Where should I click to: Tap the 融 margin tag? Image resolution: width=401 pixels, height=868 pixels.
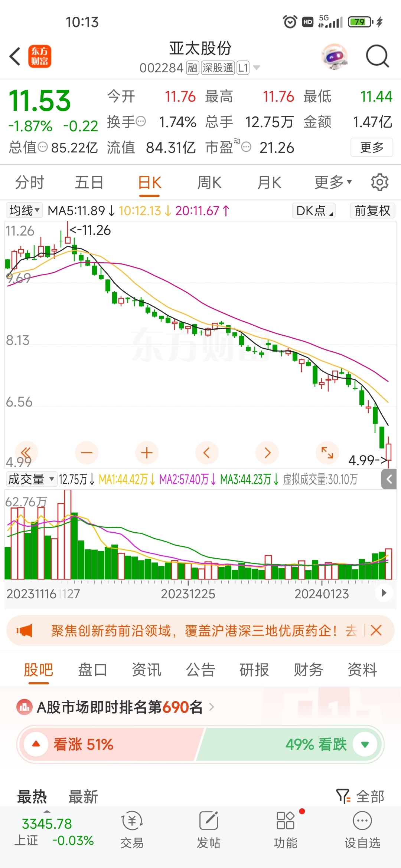[193, 68]
